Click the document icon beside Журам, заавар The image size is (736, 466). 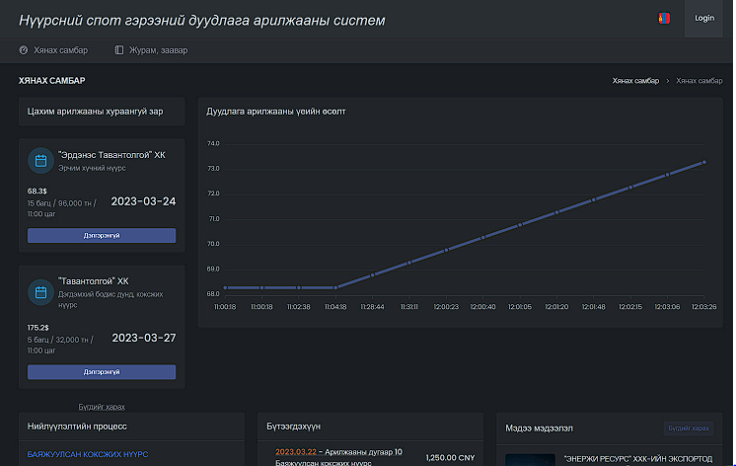pyautogui.click(x=119, y=50)
